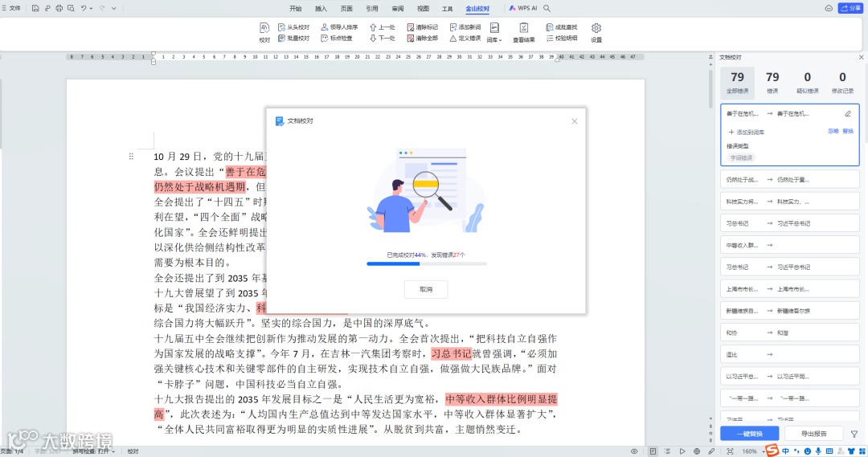
Task: Switch to outline view icon
Action: (x=668, y=451)
